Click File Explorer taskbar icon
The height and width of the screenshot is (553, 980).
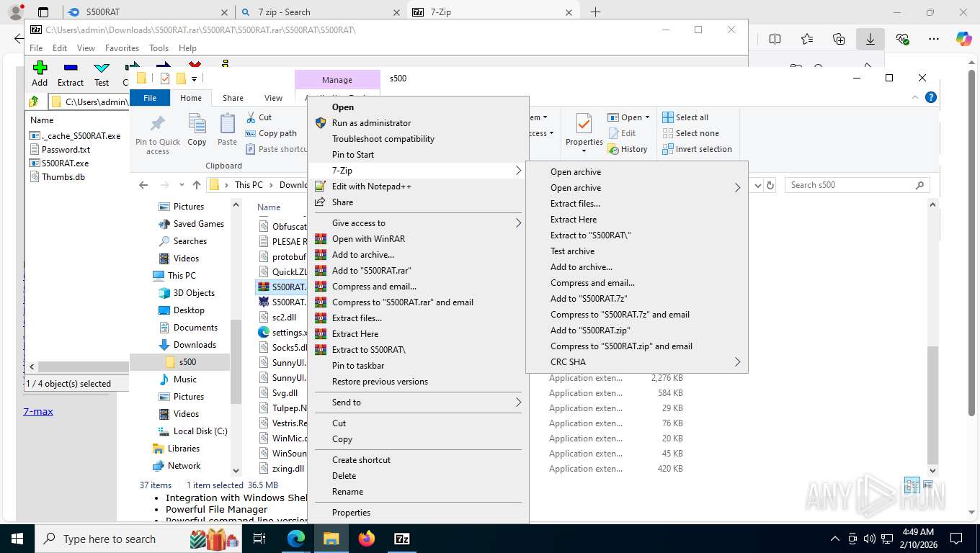point(331,538)
